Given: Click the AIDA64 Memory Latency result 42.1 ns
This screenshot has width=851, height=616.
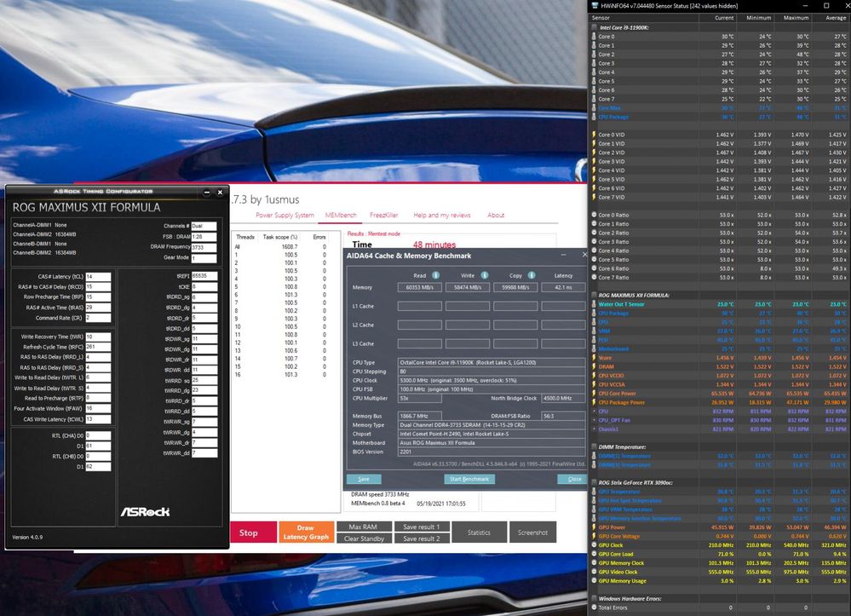Looking at the screenshot, I should pyautogui.click(x=563, y=287).
